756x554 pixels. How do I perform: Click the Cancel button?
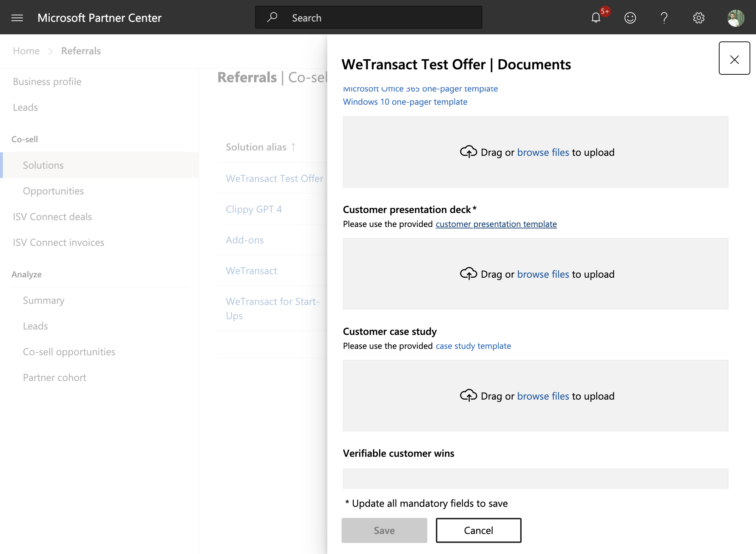click(x=478, y=530)
